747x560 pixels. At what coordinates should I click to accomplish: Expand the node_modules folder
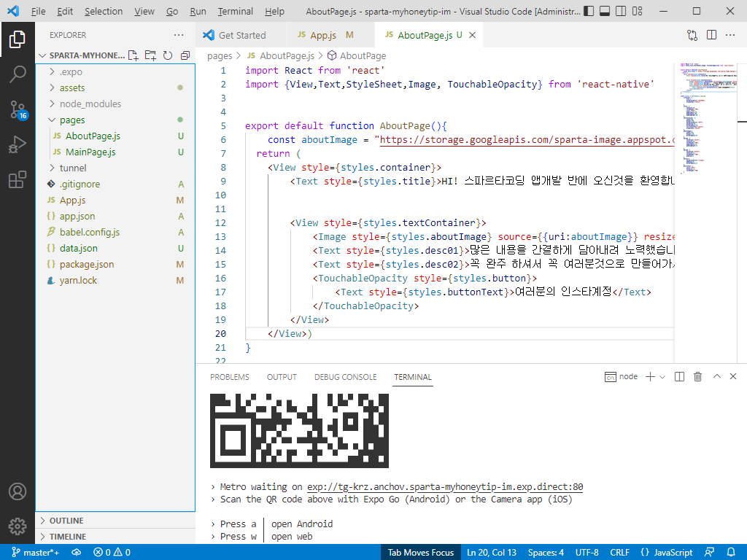point(115,104)
